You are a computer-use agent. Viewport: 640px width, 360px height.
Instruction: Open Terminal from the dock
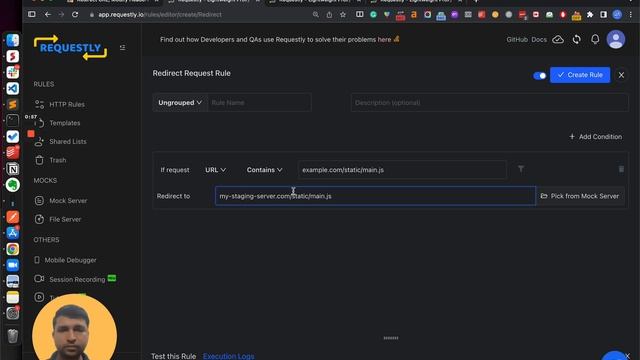(13, 120)
